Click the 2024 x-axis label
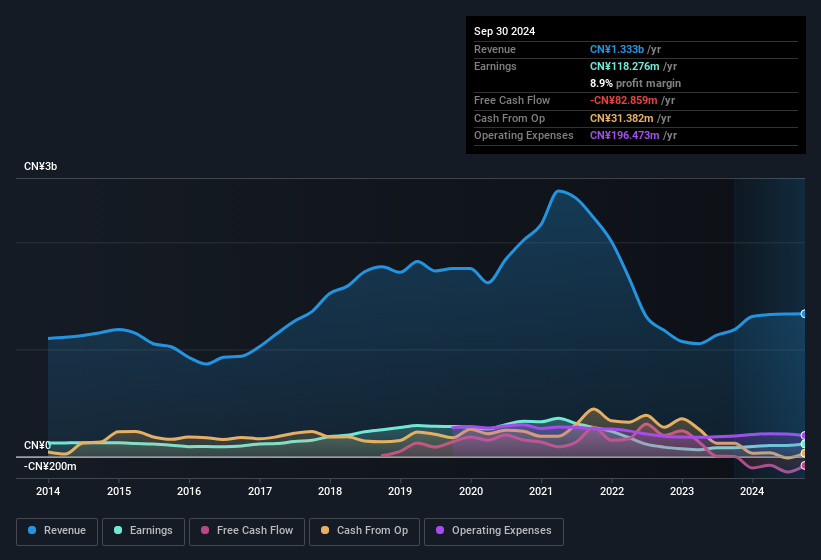The image size is (821, 560). click(752, 491)
